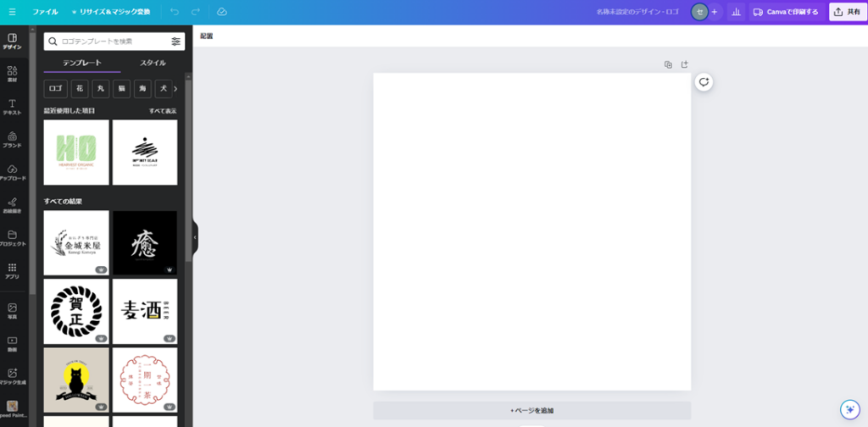Open the 素材 elements panel in sidebar
The width and height of the screenshot is (868, 427).
(12, 74)
